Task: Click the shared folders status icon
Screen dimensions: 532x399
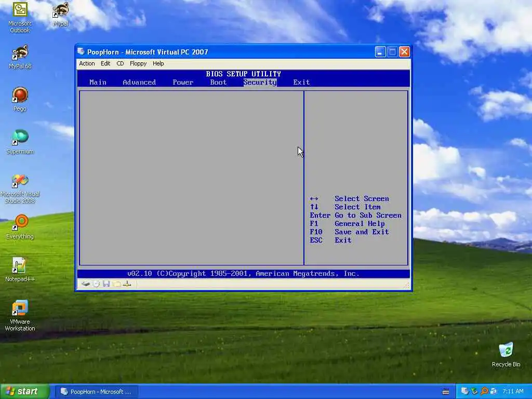Action: (117, 284)
